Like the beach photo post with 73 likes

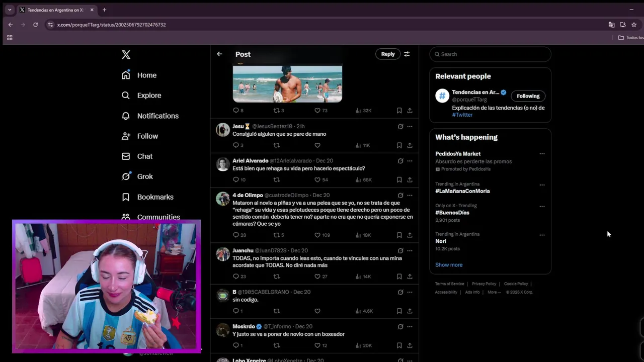[317, 111]
